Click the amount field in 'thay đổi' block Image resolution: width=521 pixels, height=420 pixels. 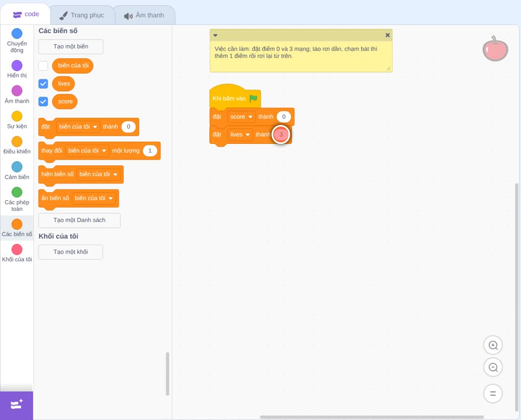pyautogui.click(x=150, y=151)
